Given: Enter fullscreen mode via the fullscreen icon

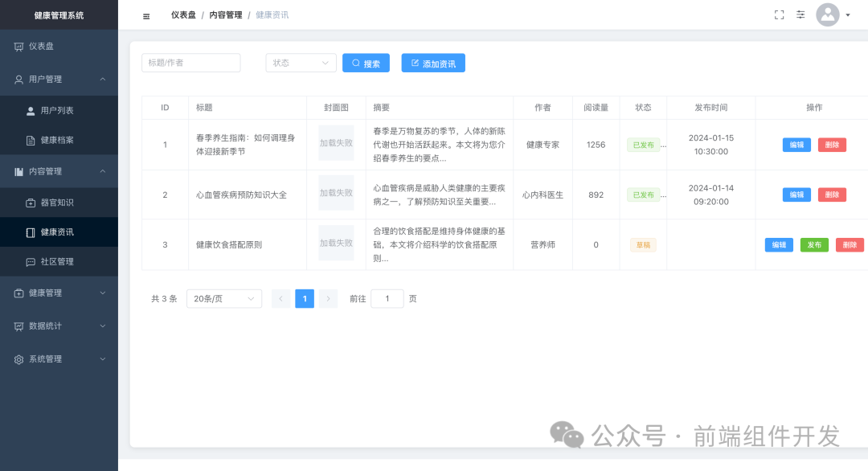Looking at the screenshot, I should [x=778, y=14].
